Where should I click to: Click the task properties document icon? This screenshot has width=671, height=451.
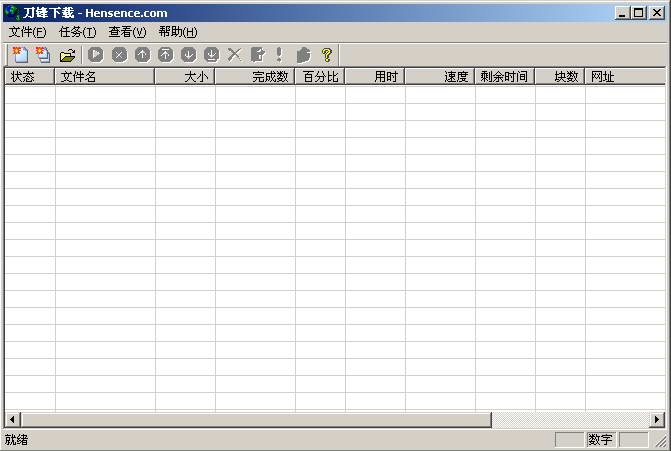257,55
